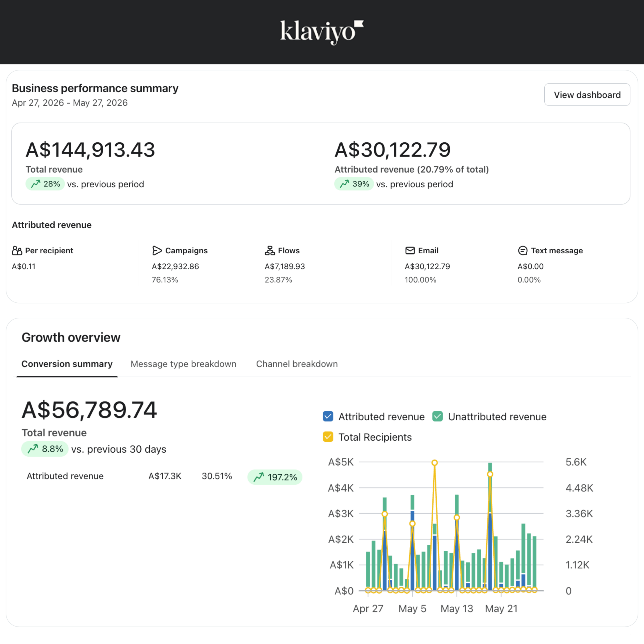Click the A$17.3K attributed revenue value
This screenshot has width=644, height=644.
[x=165, y=476]
